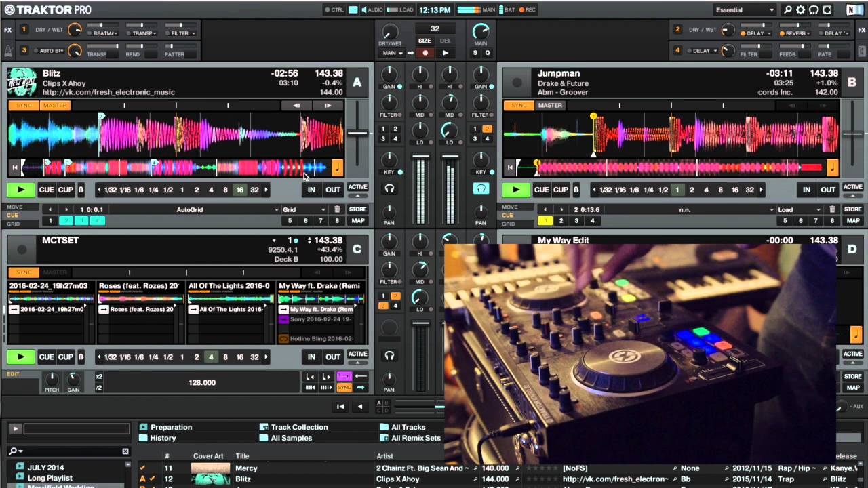Toggle loop ACTIVE on Deck B

[852, 187]
